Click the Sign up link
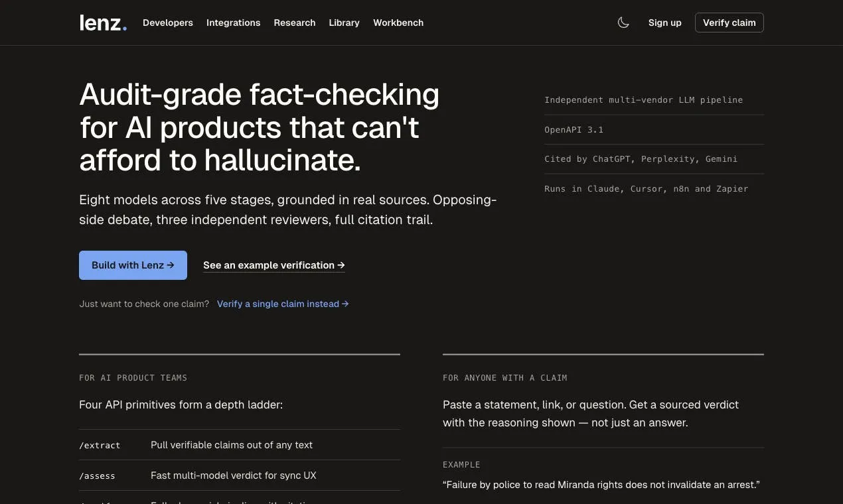The image size is (843, 504). tap(664, 23)
